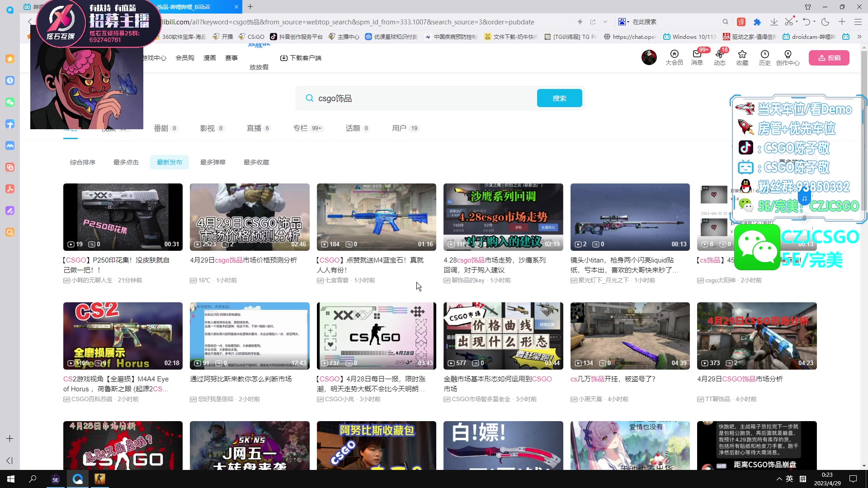Open the video 4月29日CSGO饰品市场分析

click(756, 336)
